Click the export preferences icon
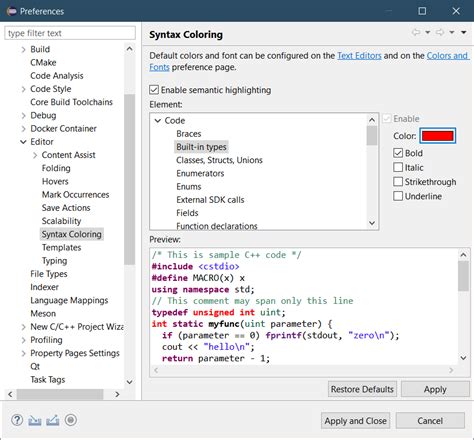474x440 pixels. (x=53, y=420)
